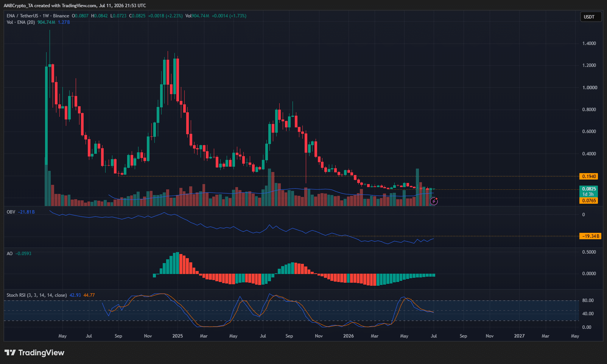Select the ENA / TetherUS symbol legend
The image size is (607, 364).
[x=38, y=16]
